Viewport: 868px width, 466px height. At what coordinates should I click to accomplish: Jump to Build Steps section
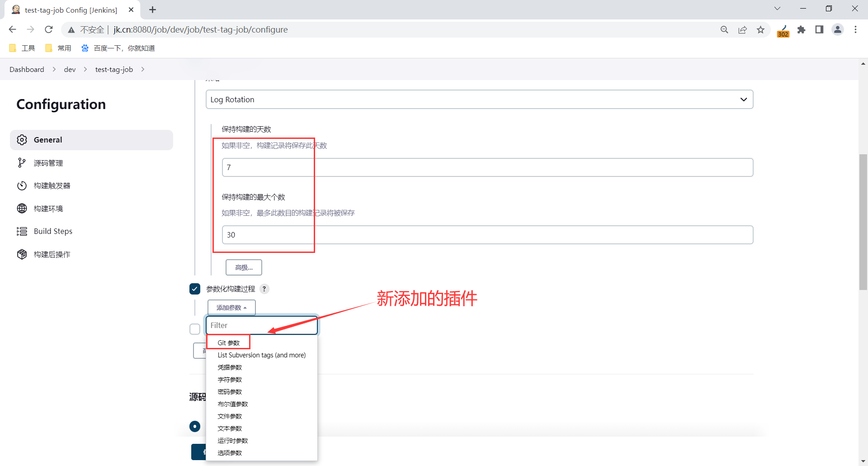point(91,231)
